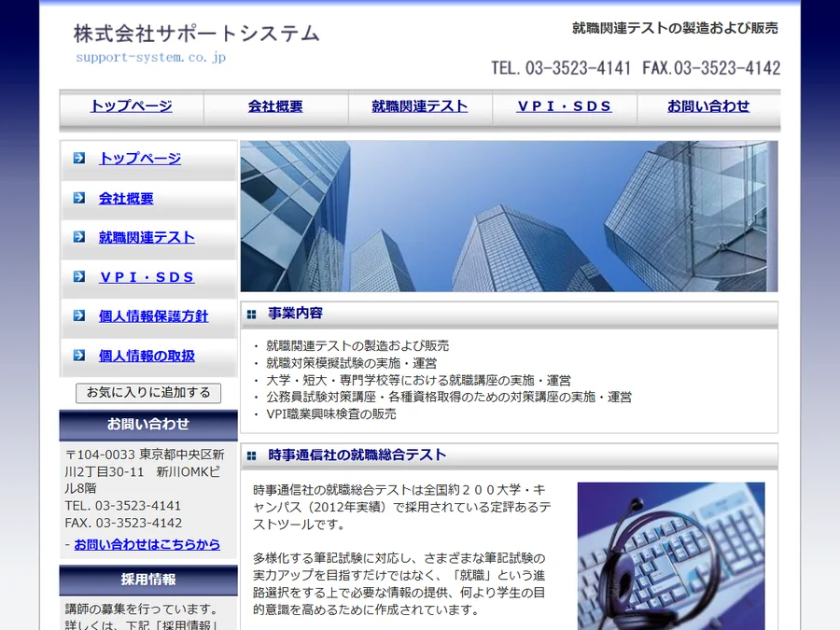The width and height of the screenshot is (840, 630).
Task: Open 就職関連テスト in top navigation bar
Action: (x=419, y=106)
